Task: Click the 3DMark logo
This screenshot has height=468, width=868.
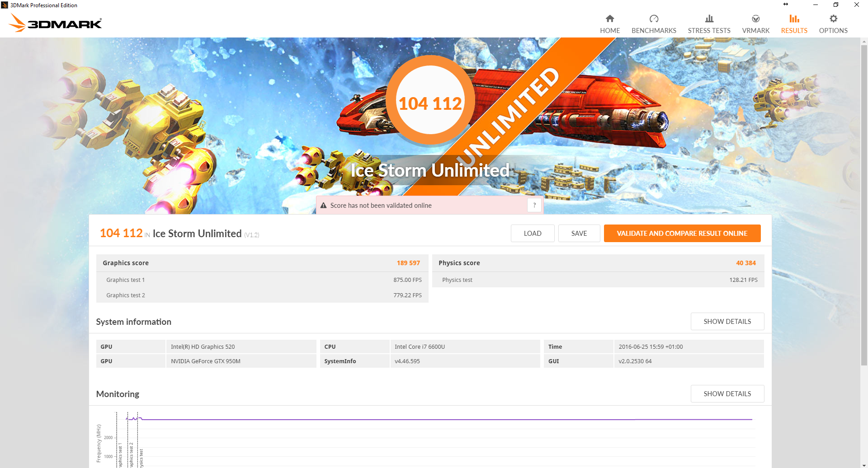Action: (56, 23)
